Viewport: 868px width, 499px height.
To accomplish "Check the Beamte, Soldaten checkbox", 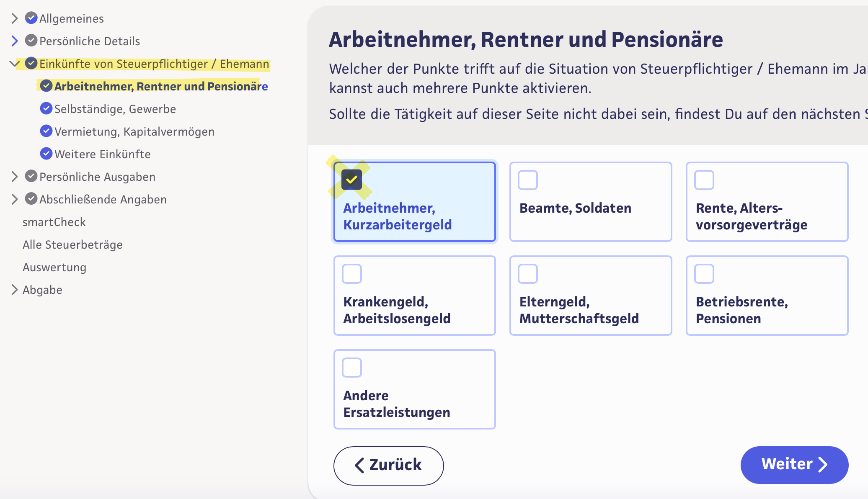I will 528,180.
